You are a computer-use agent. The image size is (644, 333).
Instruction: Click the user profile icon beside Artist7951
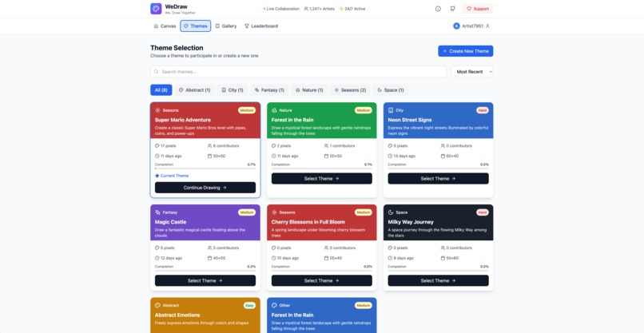(487, 26)
